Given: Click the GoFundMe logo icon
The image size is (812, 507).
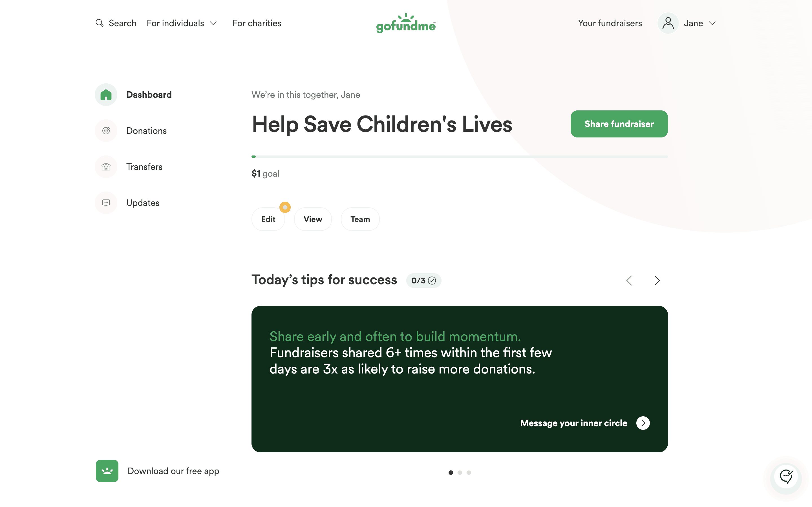Looking at the screenshot, I should point(406,23).
